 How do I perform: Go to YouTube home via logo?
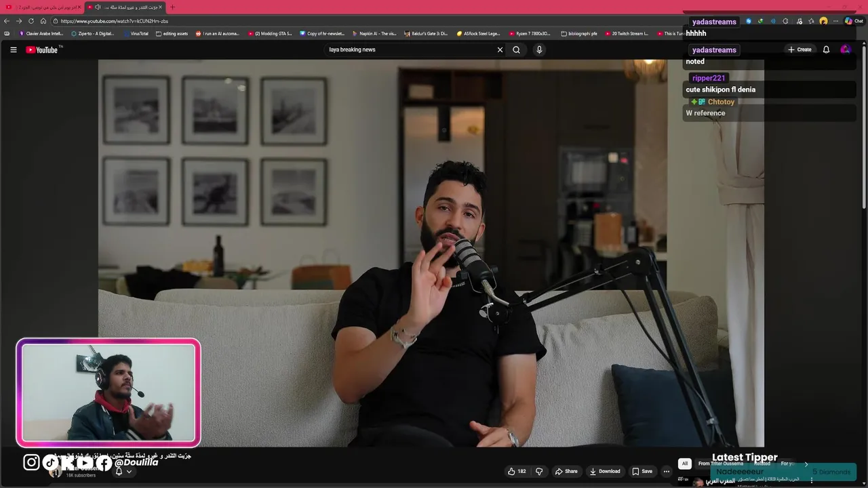[42, 49]
